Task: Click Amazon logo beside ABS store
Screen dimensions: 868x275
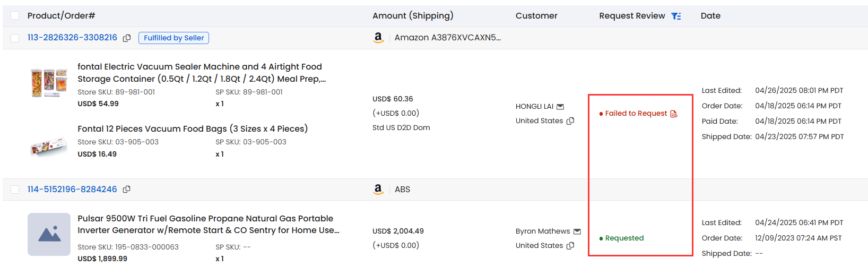Action: [378, 189]
